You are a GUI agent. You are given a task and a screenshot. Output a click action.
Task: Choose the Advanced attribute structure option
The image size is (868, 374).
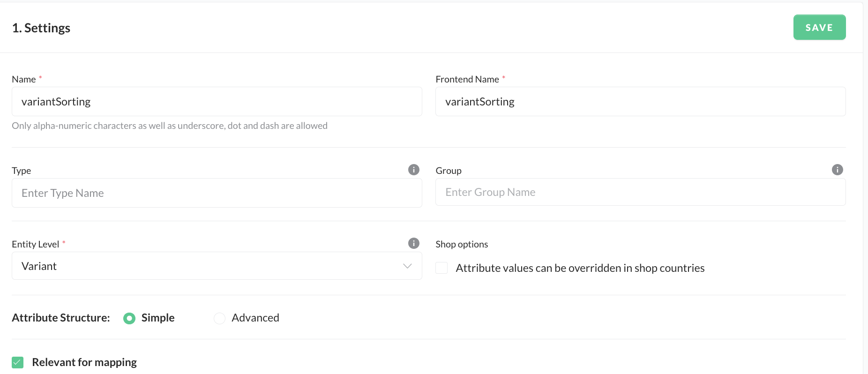219,318
